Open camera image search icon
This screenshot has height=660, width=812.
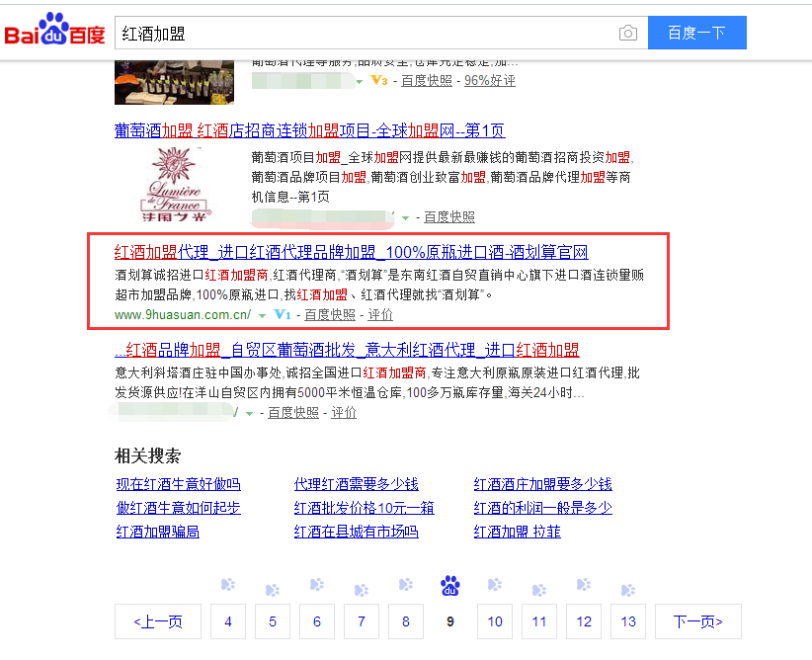(627, 34)
